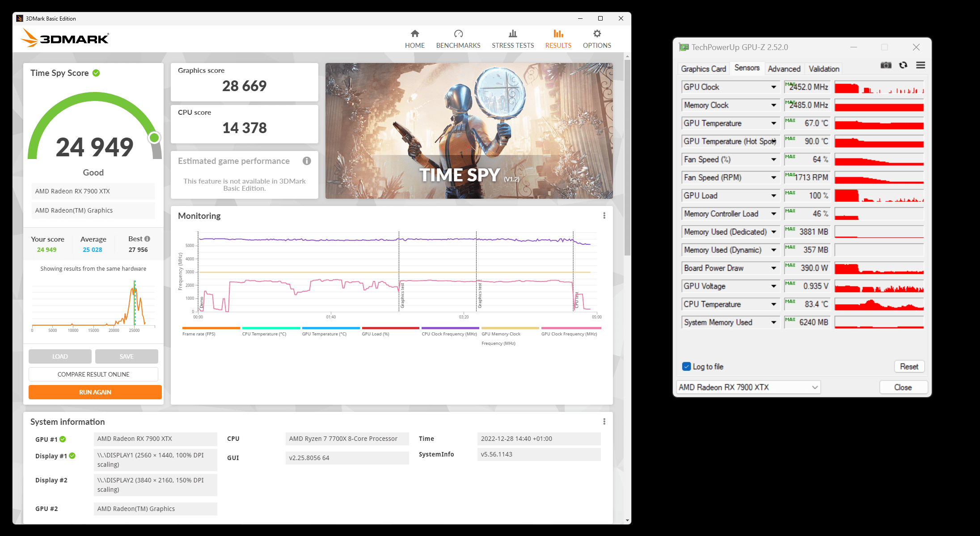Toggle the CPU Temperature legend in Monitoring
The height and width of the screenshot is (536, 980).
pos(271,331)
